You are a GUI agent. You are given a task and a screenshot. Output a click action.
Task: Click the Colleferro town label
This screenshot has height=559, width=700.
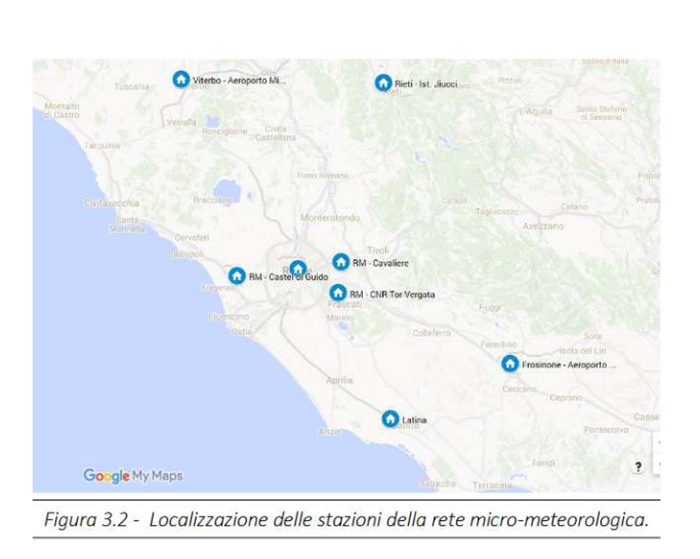click(431, 333)
